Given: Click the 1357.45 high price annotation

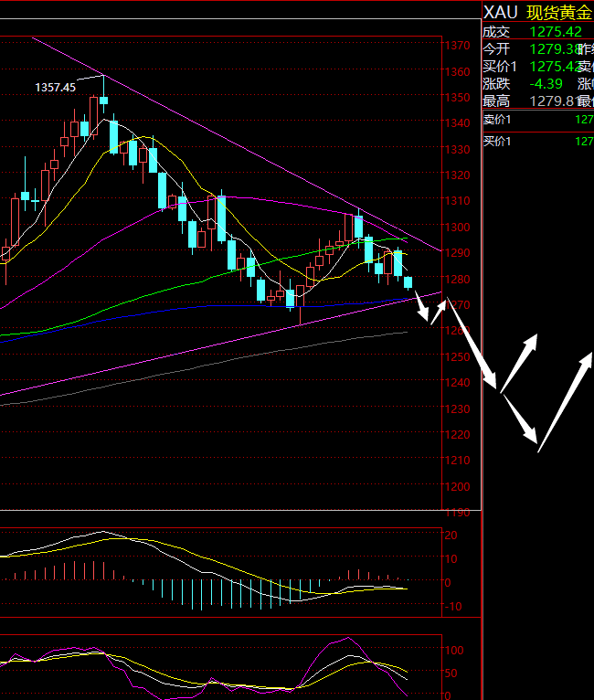Looking at the screenshot, I should tap(56, 87).
